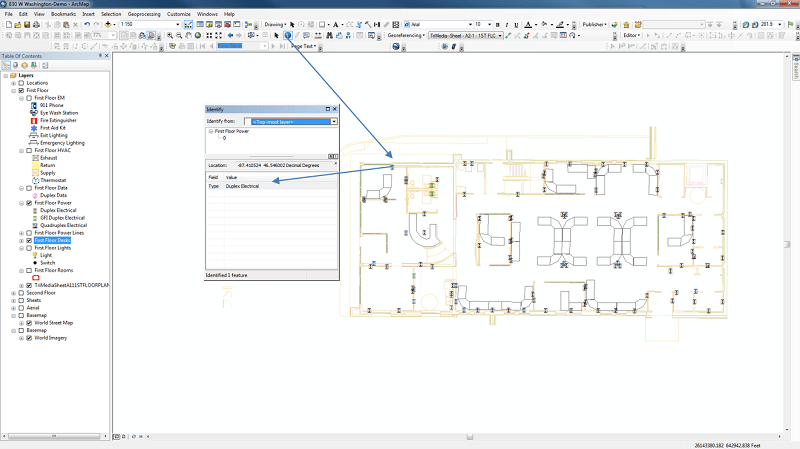This screenshot has height=449, width=800.
Task: Activate the Zoom Out tool
Action: click(179, 36)
